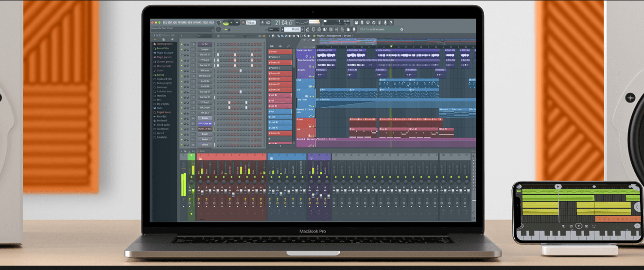Image resolution: width=644 pixels, height=270 pixels.
Task: Open the OPTIONS menu
Action: click(x=197, y=22)
